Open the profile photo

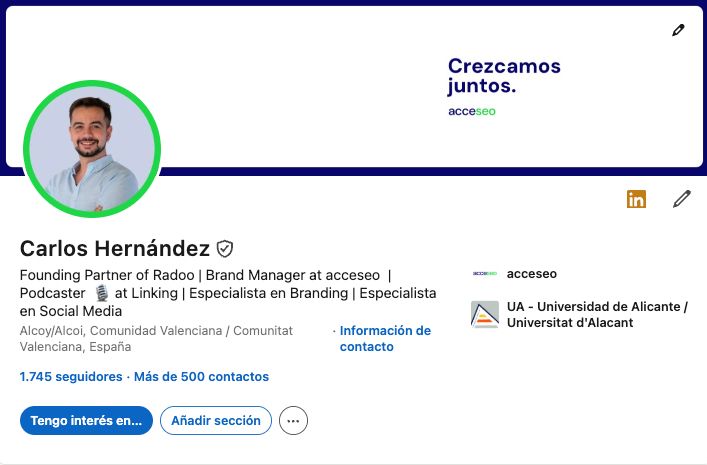click(92, 148)
